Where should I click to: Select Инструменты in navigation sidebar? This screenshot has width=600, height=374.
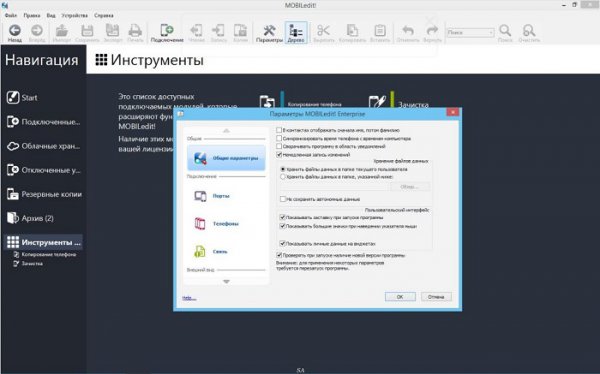pyautogui.click(x=43, y=242)
